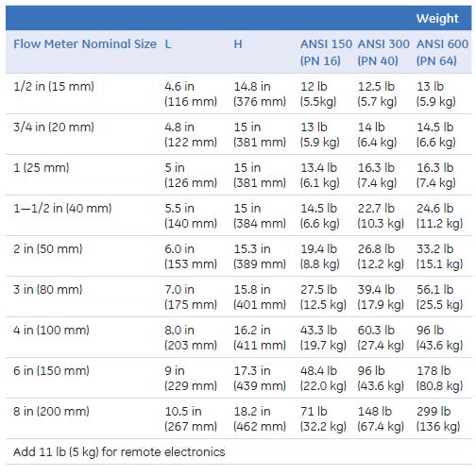476x476 pixels.
Task: Click the 299 lb (136 kg) weight cell
Action: click(x=438, y=418)
